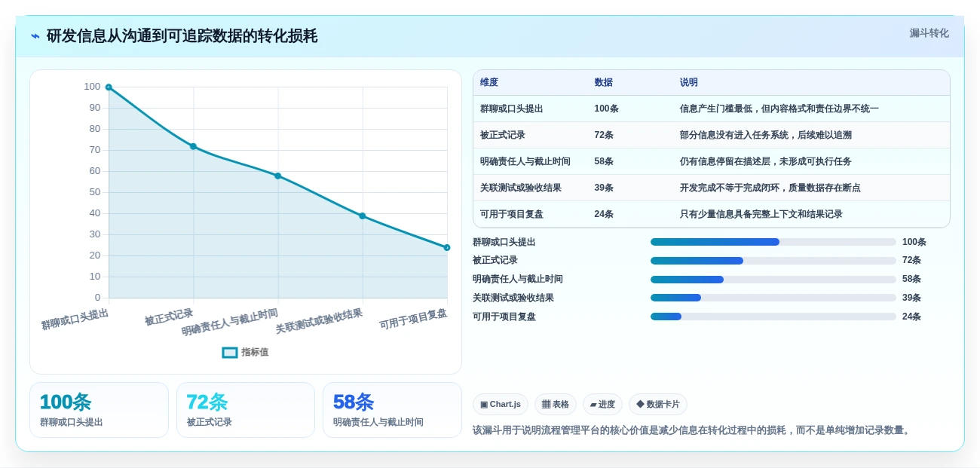Click the 漏斗转化 tag label

929,33
